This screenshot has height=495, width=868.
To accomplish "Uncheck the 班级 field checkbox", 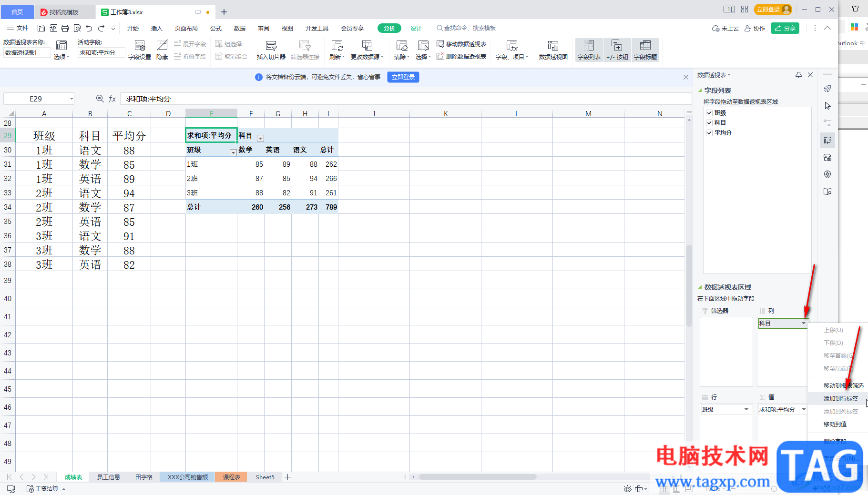I will [709, 113].
